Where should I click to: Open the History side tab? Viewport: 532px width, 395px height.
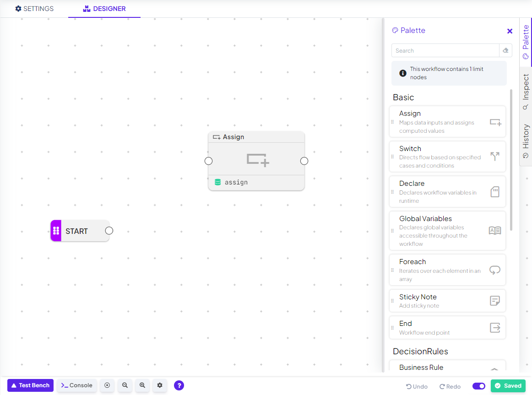point(526,141)
